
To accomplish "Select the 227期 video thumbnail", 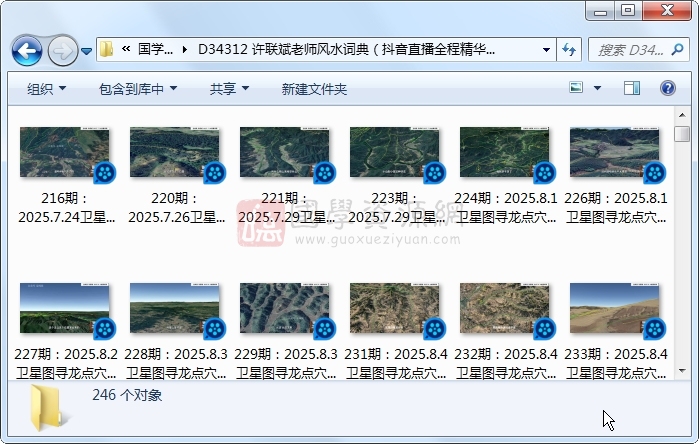I will click(65, 308).
